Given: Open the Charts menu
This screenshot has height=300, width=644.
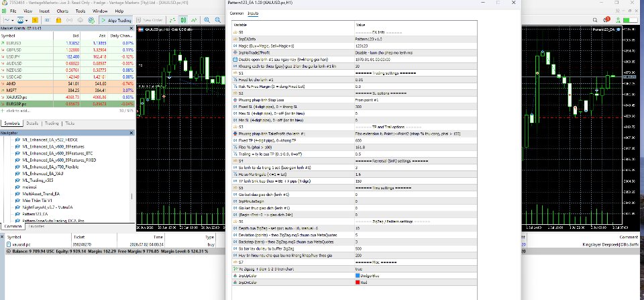Looking at the screenshot, I should 63,11.
